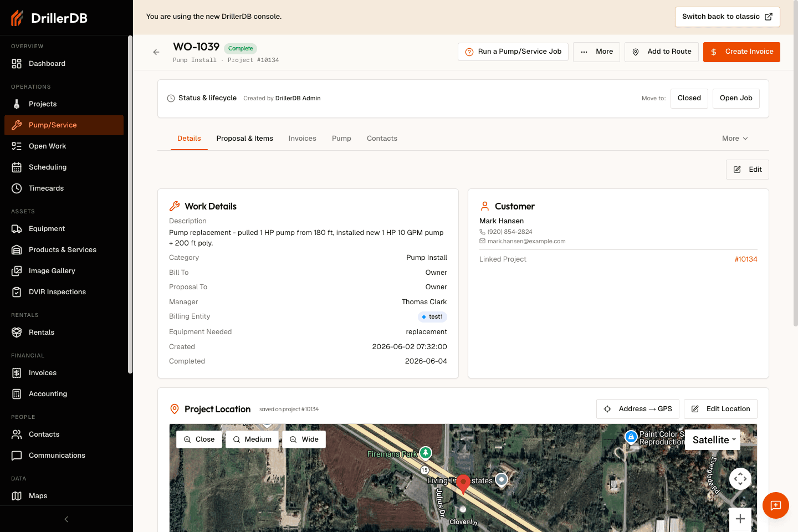Viewport: 798px width, 532px height.
Task: Select the Wide map zoom preset
Action: [304, 439]
